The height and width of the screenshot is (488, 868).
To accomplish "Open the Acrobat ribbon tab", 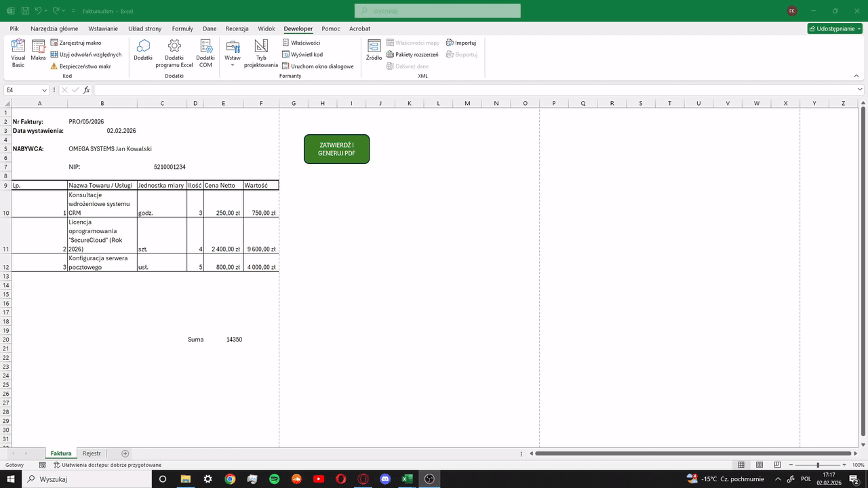I will [359, 28].
